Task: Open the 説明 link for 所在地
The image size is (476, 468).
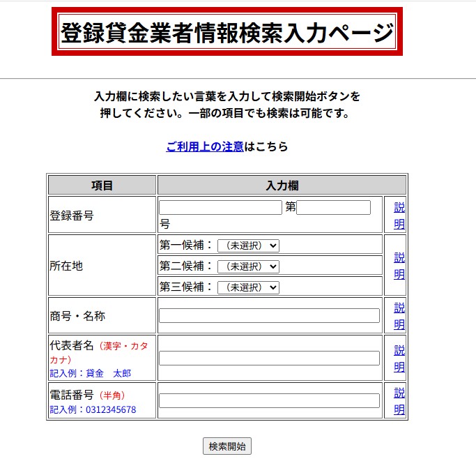Action: [399, 266]
